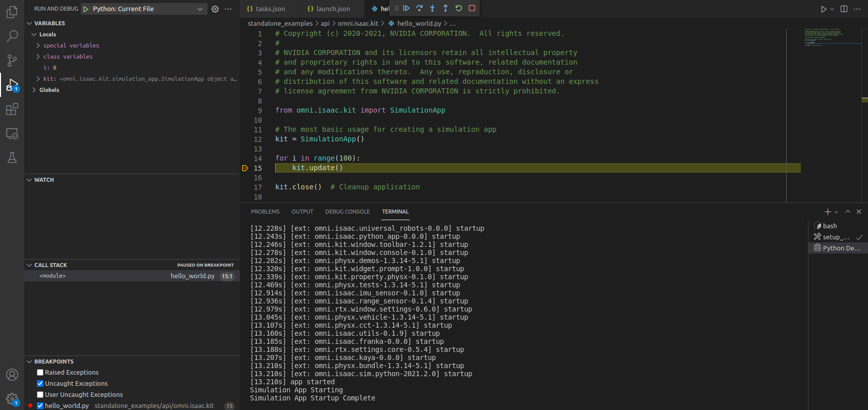The height and width of the screenshot is (410, 868).
Task: Split the editor to the right
Action: coord(844,9)
